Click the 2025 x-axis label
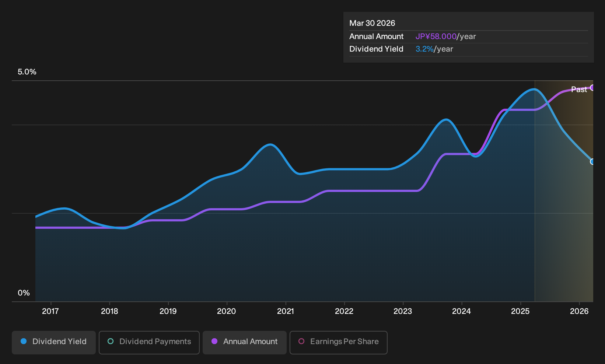Viewport: 605px width, 364px height. tap(520, 311)
